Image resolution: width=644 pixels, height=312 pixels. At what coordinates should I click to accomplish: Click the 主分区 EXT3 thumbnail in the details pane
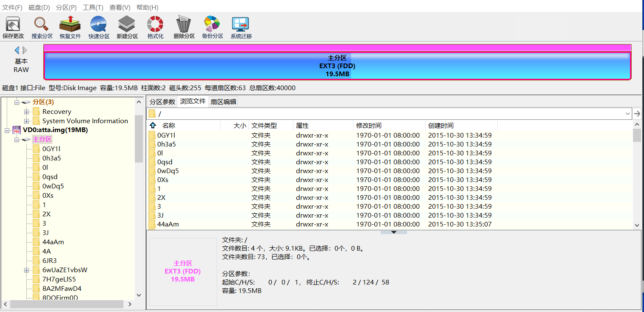(x=183, y=271)
